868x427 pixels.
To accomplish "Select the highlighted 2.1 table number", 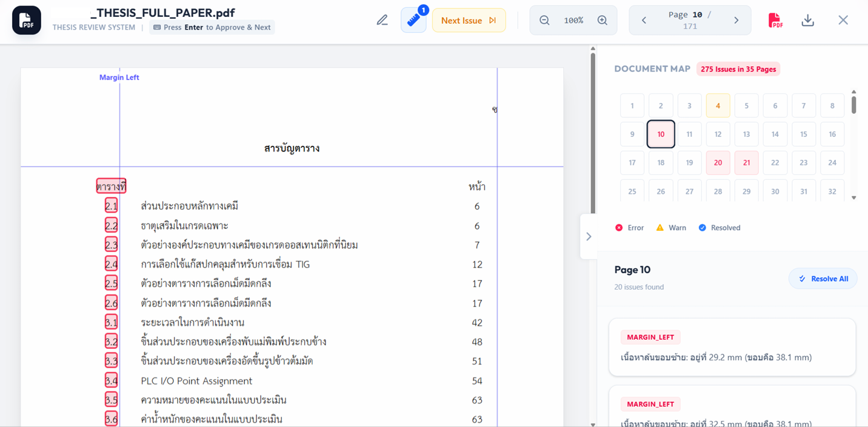I will (111, 206).
